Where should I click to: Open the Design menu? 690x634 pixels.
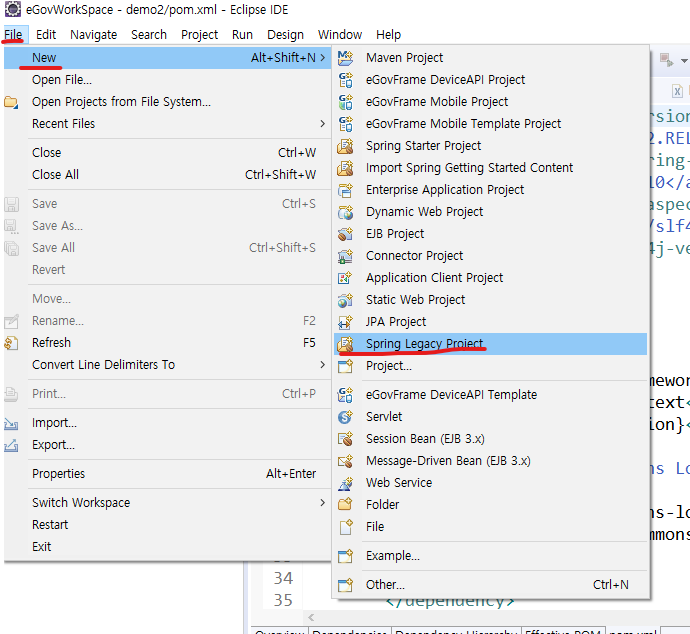(x=285, y=35)
